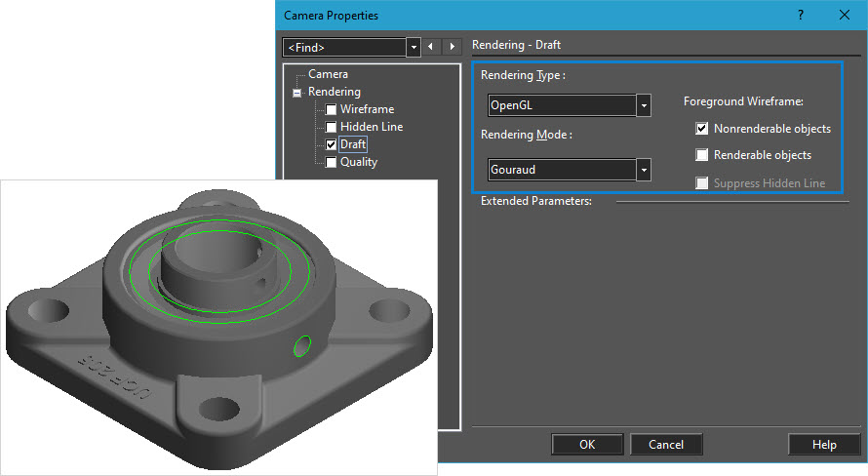Select Camera in the tree
The image size is (868, 476).
[328, 74]
